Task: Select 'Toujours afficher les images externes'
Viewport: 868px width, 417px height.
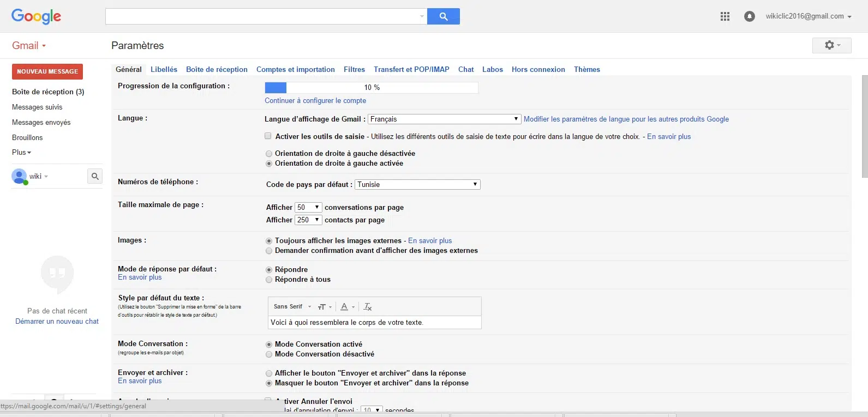Action: (269, 241)
